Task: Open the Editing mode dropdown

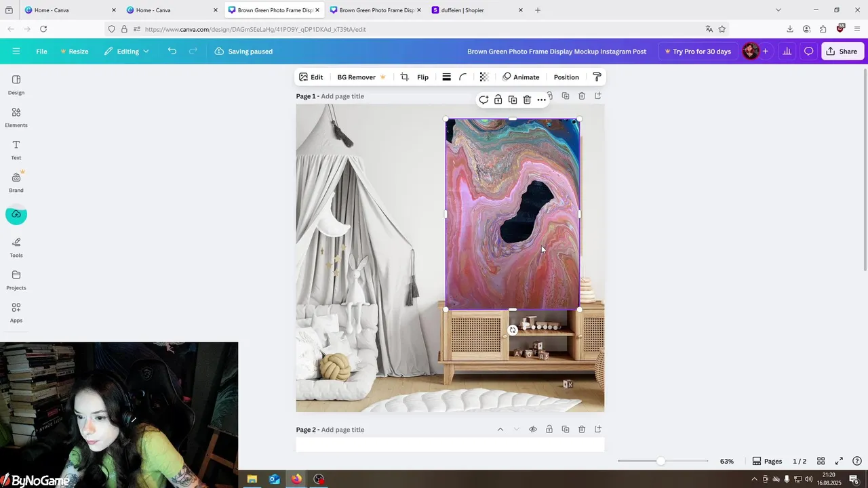Action: coord(127,52)
